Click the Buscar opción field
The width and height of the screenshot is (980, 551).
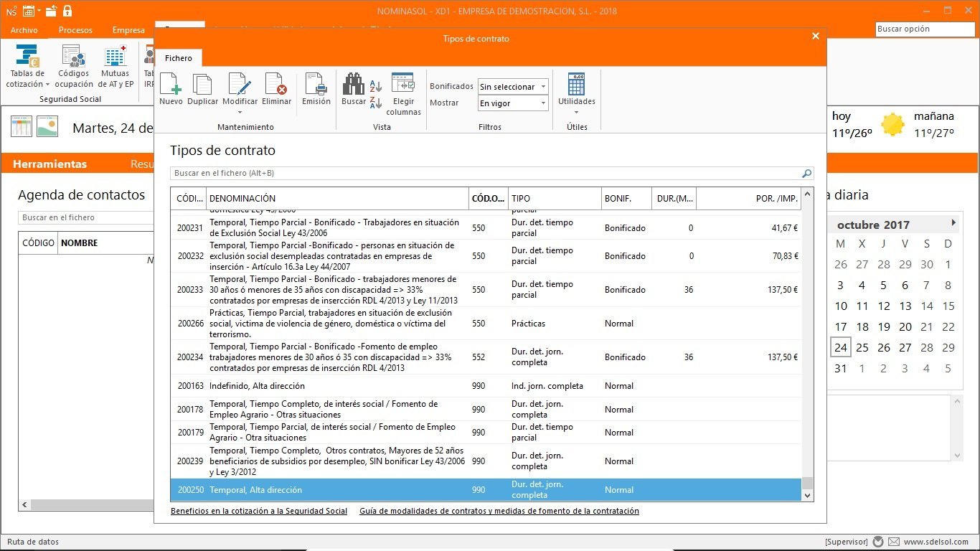click(924, 29)
